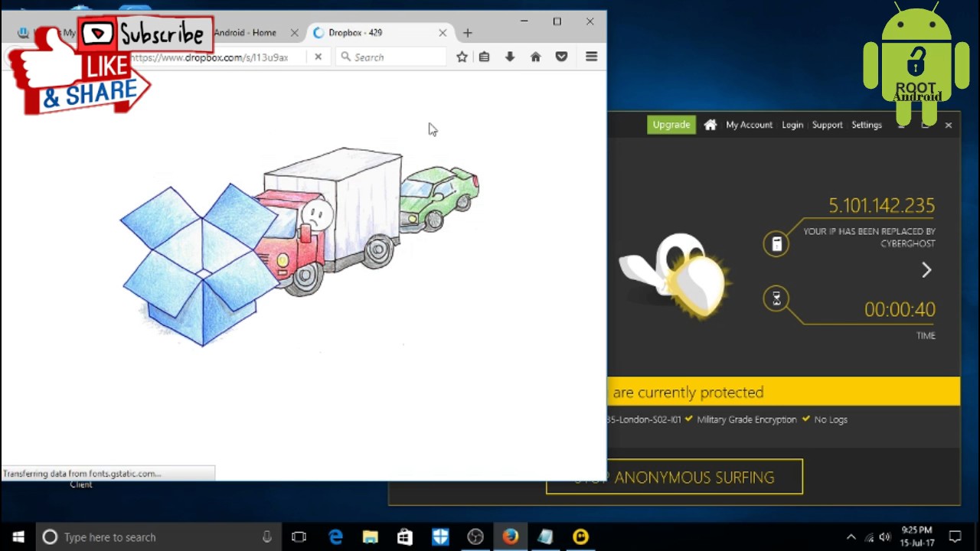Viewport: 980px width, 551px height.
Task: Click the Dropbox error truck illustration
Action: click(x=300, y=246)
